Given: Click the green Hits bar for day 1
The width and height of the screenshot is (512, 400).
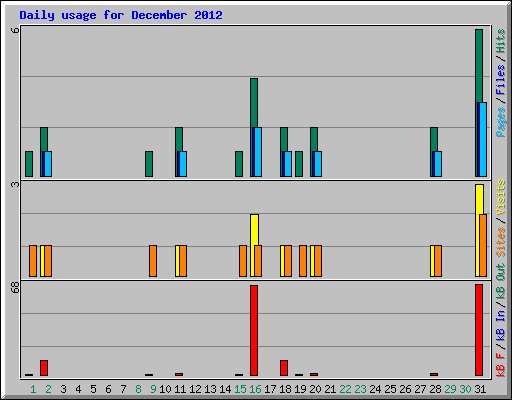Looking at the screenshot, I should click(x=29, y=164).
